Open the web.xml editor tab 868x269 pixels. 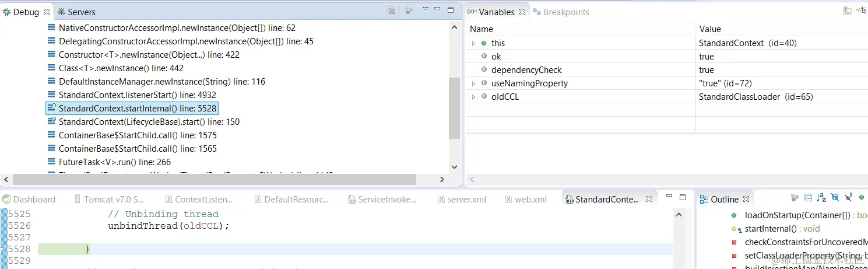[525, 200]
